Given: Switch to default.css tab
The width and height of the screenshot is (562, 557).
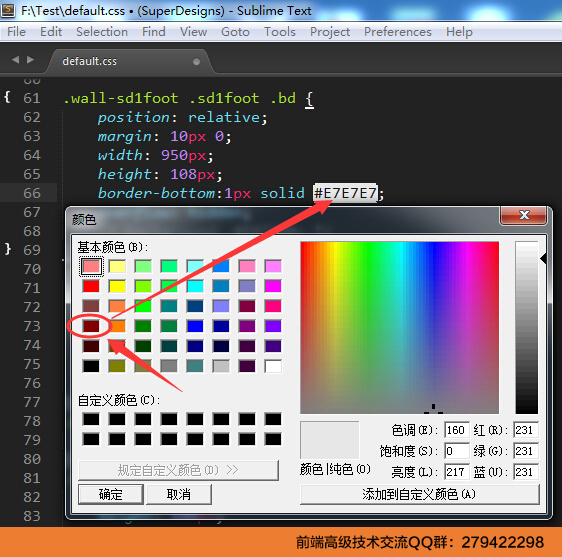Looking at the screenshot, I should coord(90,61).
